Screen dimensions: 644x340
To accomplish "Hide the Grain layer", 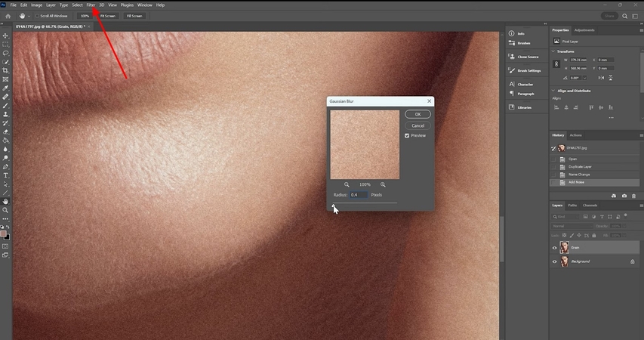I will pos(554,248).
